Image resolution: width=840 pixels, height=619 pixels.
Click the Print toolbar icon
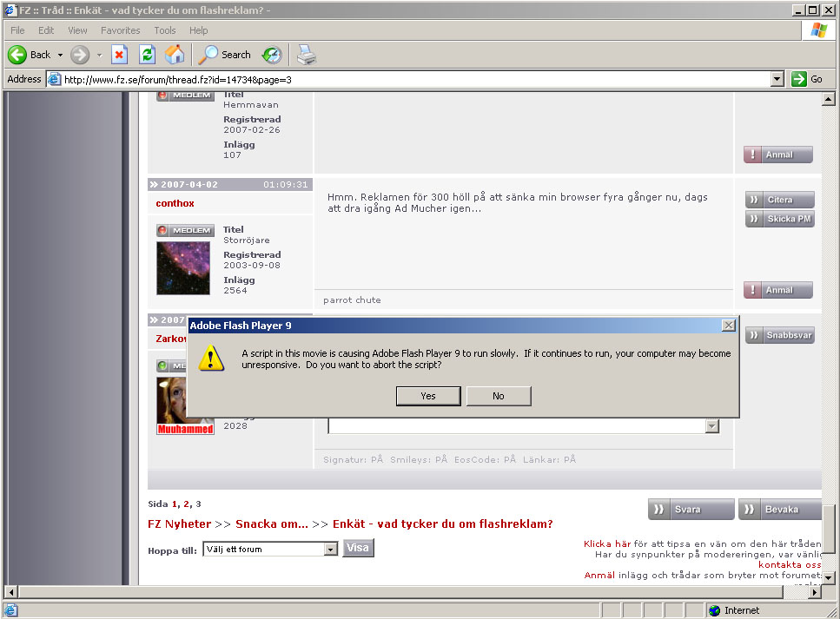[307, 55]
